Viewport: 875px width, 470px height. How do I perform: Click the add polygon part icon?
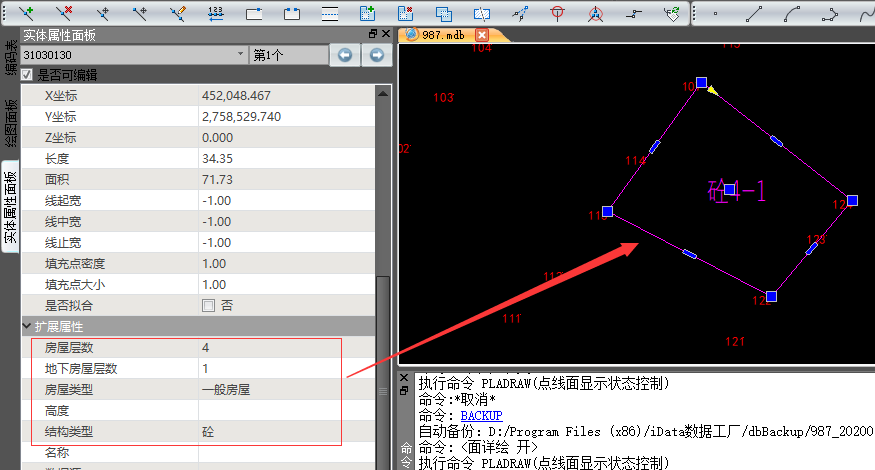(367, 13)
